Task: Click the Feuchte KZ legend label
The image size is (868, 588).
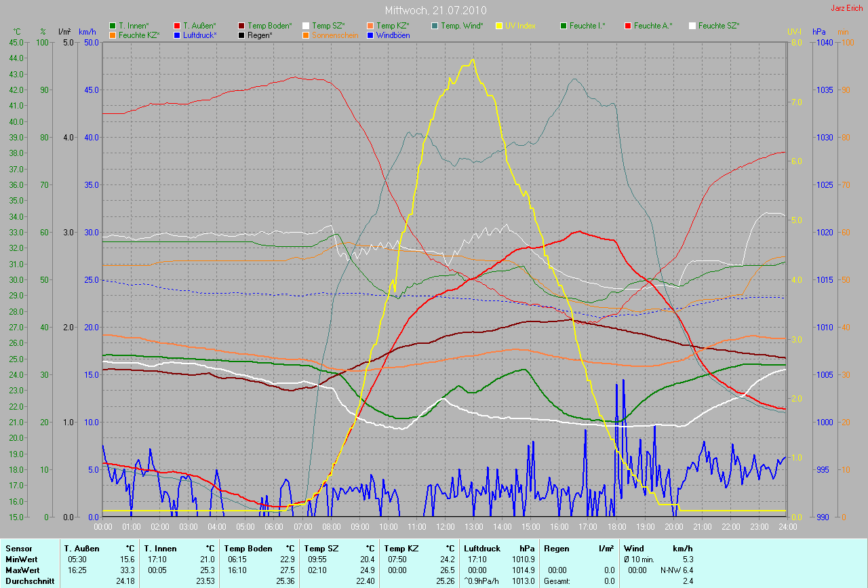Action: [x=139, y=35]
